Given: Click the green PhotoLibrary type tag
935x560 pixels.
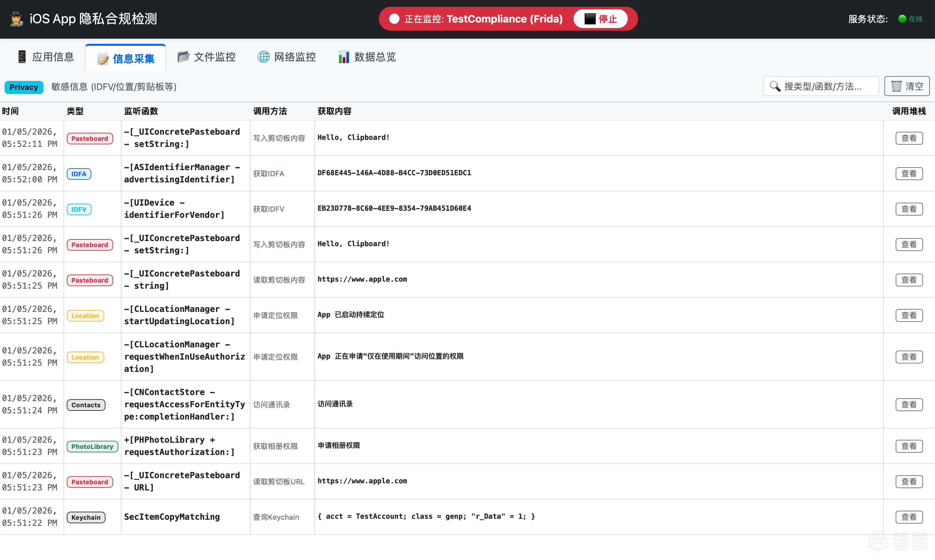Looking at the screenshot, I should coord(92,446).
